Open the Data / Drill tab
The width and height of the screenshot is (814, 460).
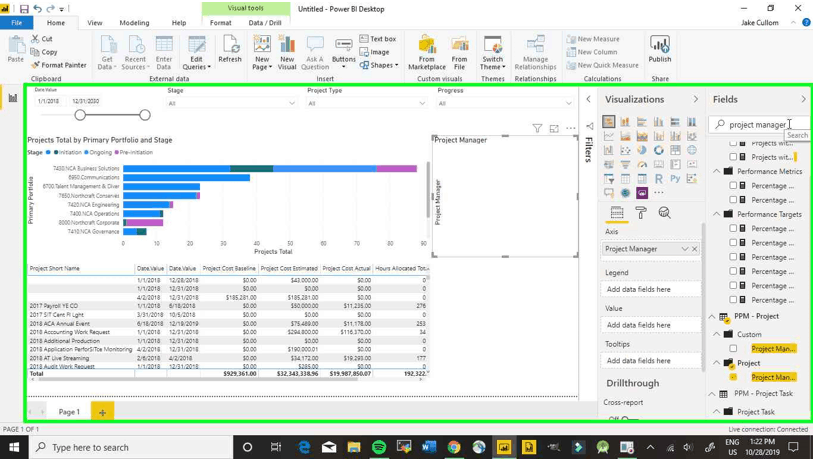[265, 23]
